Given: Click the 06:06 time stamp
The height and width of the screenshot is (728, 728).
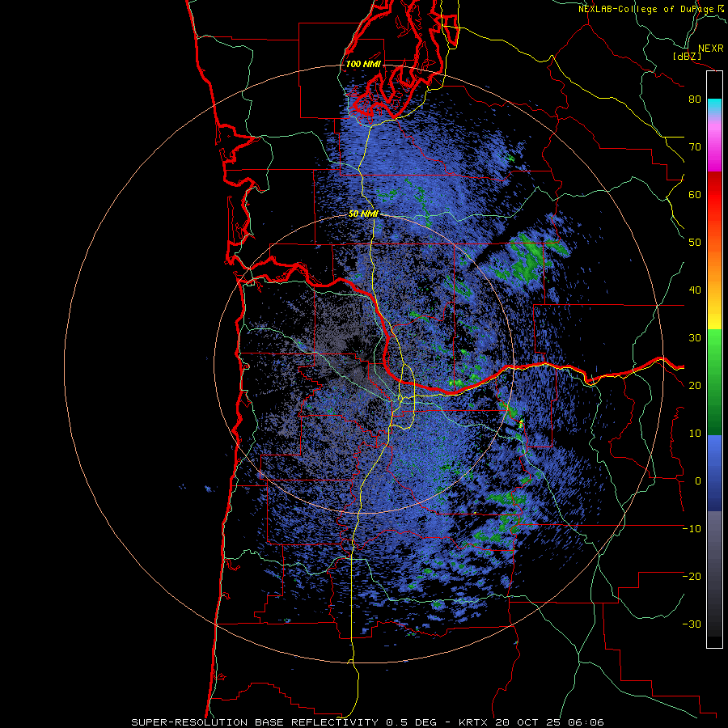Looking at the screenshot, I should 586,722.
